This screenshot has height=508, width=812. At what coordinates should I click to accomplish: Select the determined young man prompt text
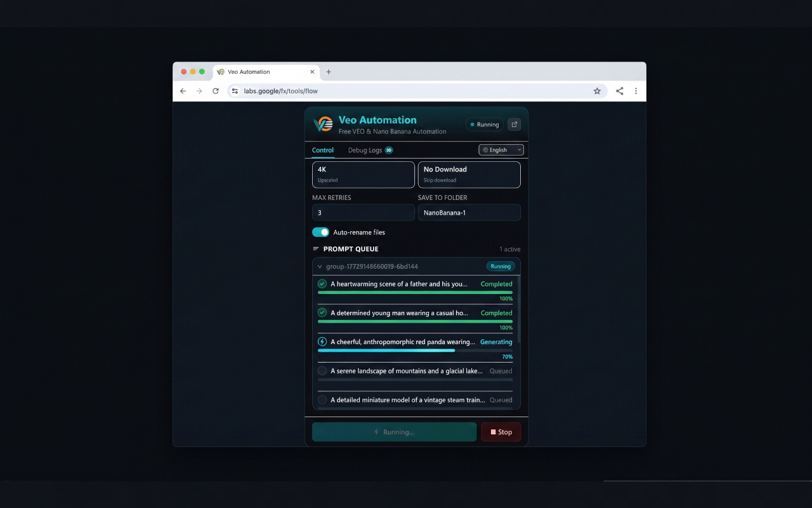coord(399,313)
